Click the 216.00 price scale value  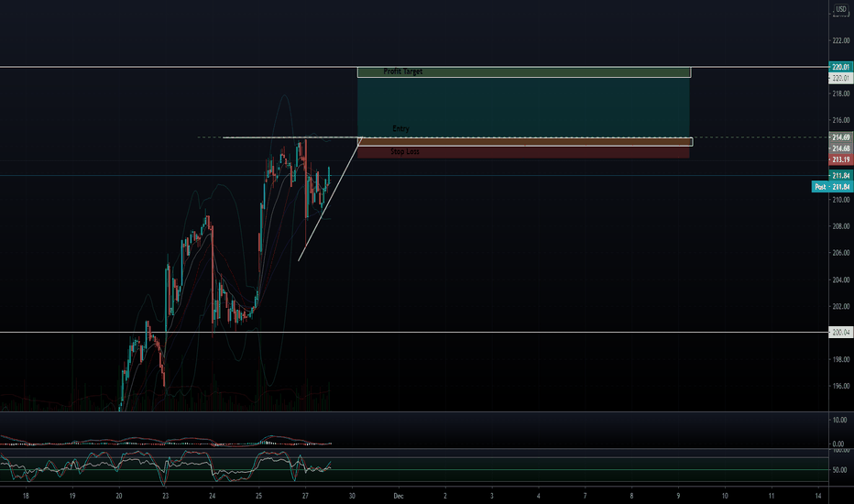click(841, 120)
